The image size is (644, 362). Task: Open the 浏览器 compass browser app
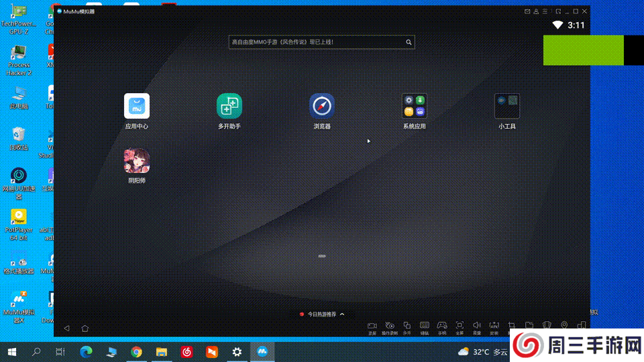[321, 106]
